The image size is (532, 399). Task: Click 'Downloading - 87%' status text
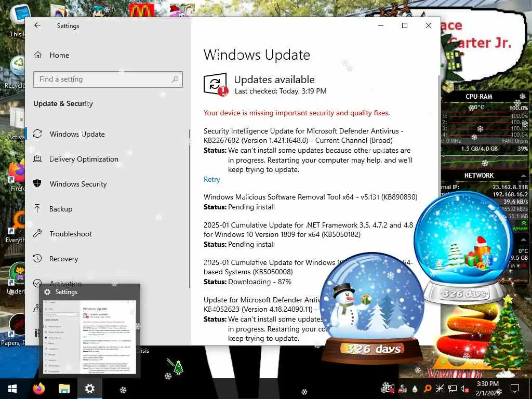[260, 282]
